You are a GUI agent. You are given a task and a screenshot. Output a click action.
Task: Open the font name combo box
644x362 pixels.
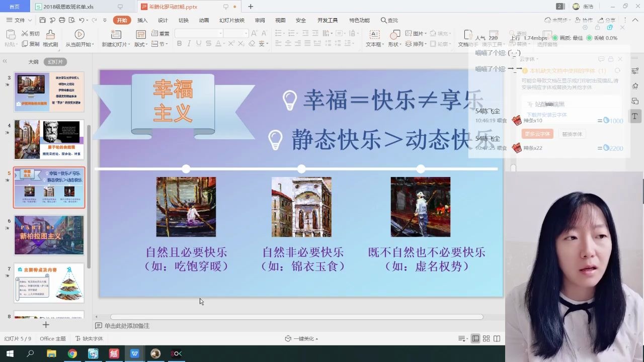pyautogui.click(x=199, y=33)
